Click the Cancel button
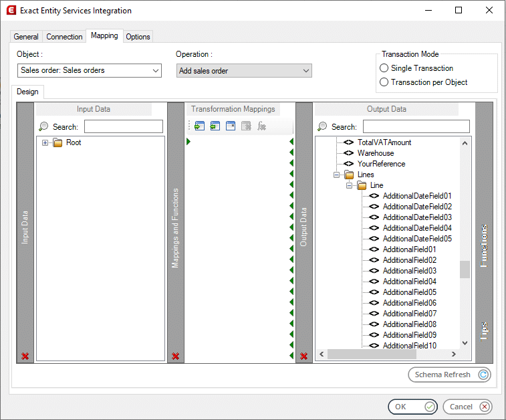The width and height of the screenshot is (506, 420). pos(468,407)
